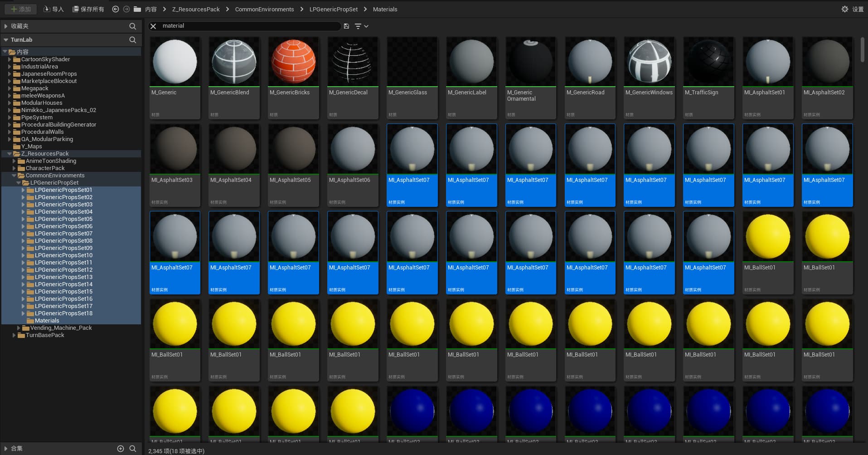The image size is (868, 455).
Task: Add a new collection with plus icon
Action: pos(121,449)
